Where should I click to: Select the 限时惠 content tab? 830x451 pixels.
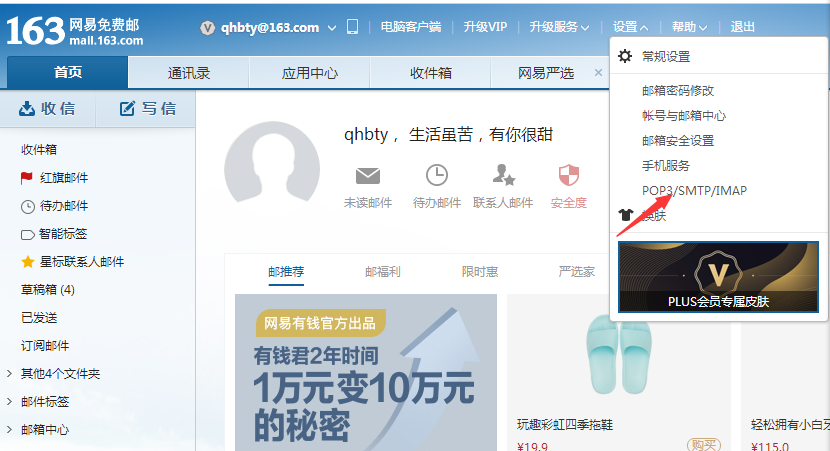[480, 272]
